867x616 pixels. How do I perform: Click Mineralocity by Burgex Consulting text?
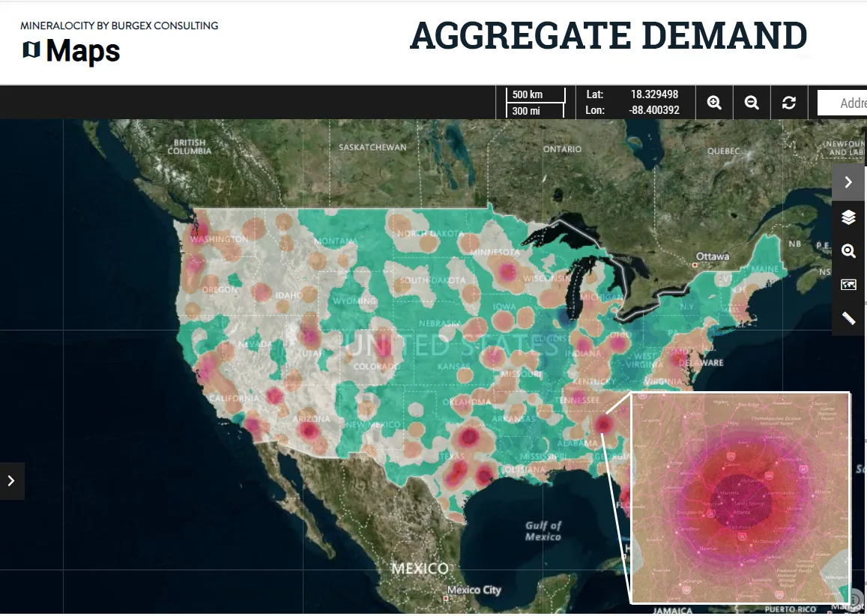119,25
